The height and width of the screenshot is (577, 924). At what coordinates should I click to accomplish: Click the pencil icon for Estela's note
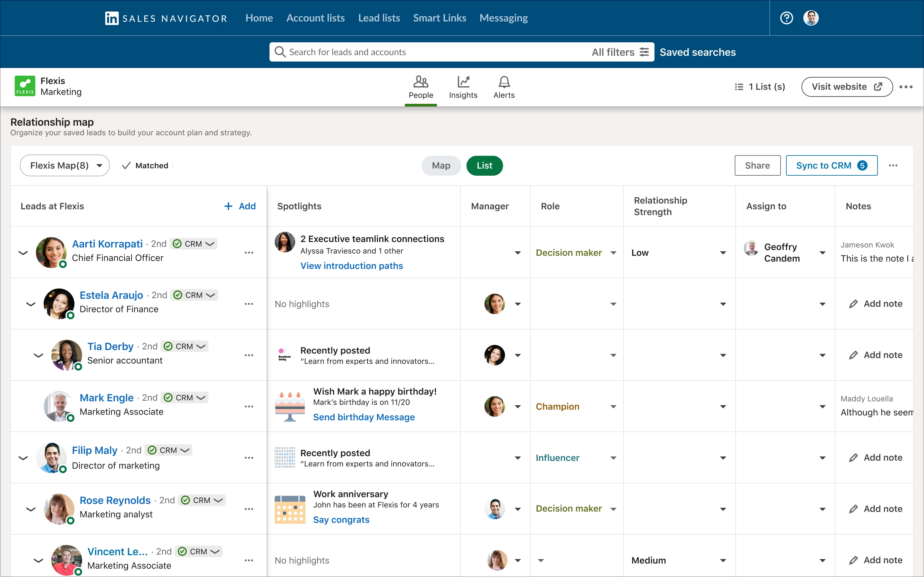(x=853, y=304)
